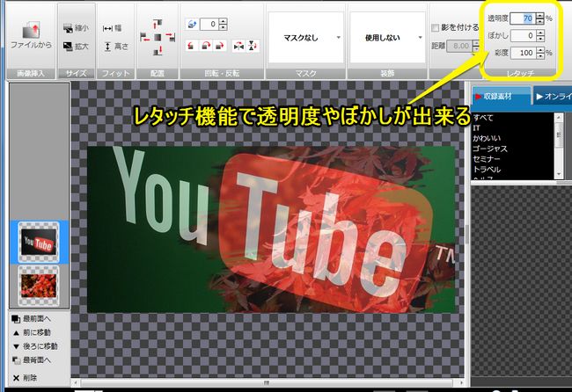Click the YouTube image on the canvas
Viewport: 572px width, 392px height.
[271, 229]
